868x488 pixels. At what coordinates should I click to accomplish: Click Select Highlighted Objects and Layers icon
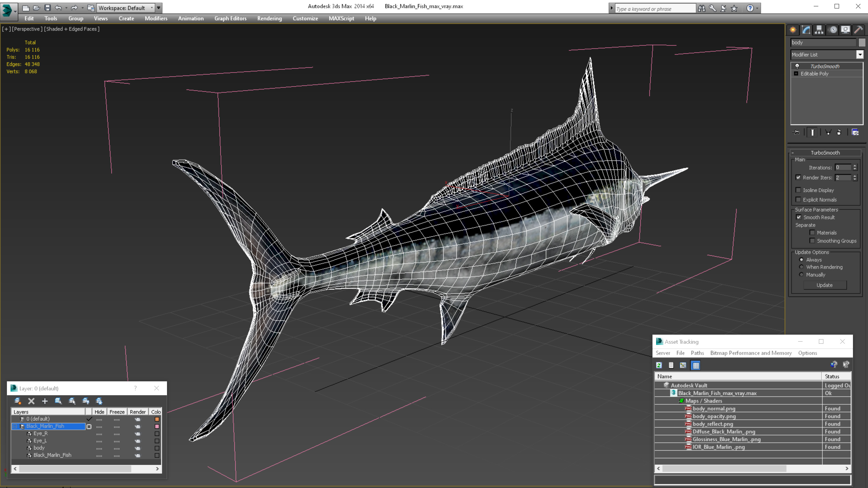58,401
